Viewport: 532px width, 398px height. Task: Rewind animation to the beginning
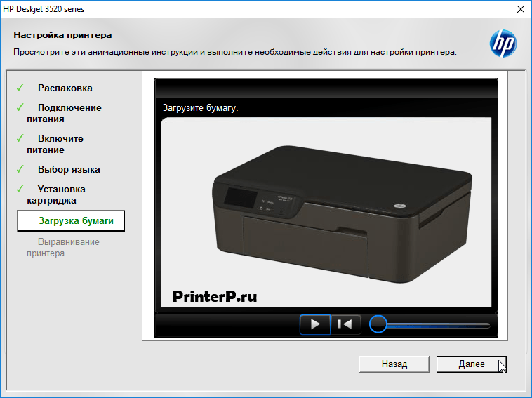pos(345,325)
